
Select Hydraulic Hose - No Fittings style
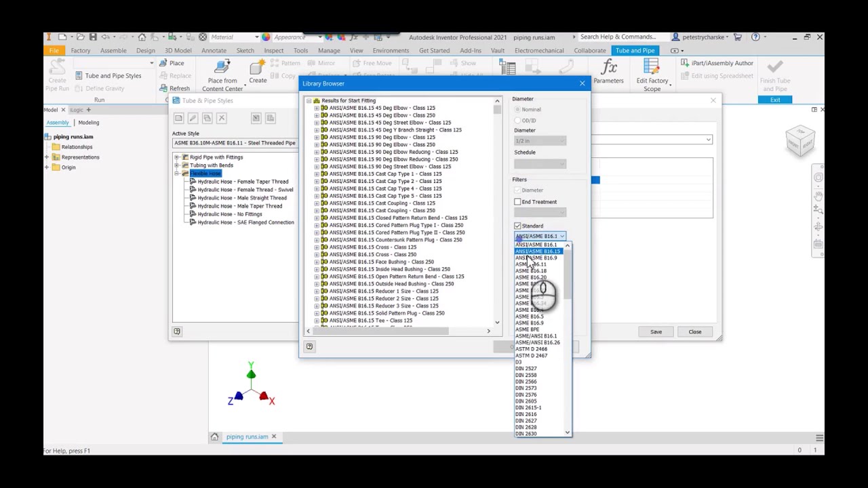pyautogui.click(x=230, y=214)
